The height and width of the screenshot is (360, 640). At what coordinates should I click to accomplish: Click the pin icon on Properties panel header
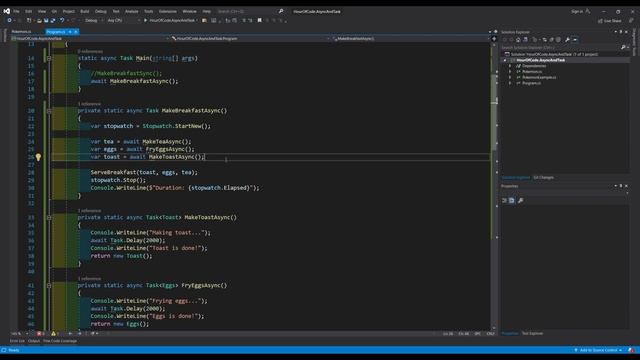tap(621, 186)
